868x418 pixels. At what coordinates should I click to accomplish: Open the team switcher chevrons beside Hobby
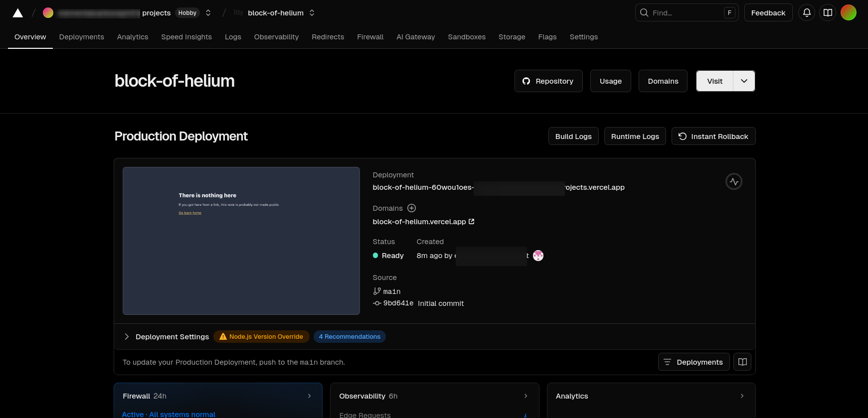tap(208, 13)
